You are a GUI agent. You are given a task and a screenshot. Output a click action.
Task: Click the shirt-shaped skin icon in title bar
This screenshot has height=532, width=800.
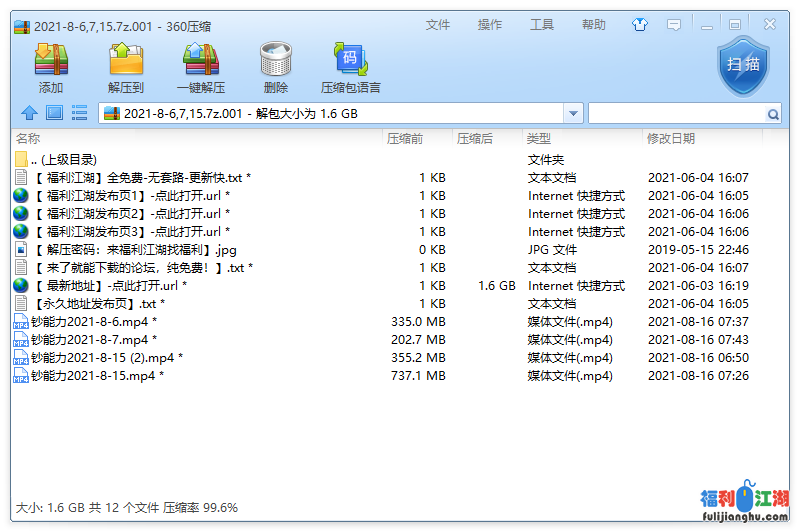coord(640,25)
